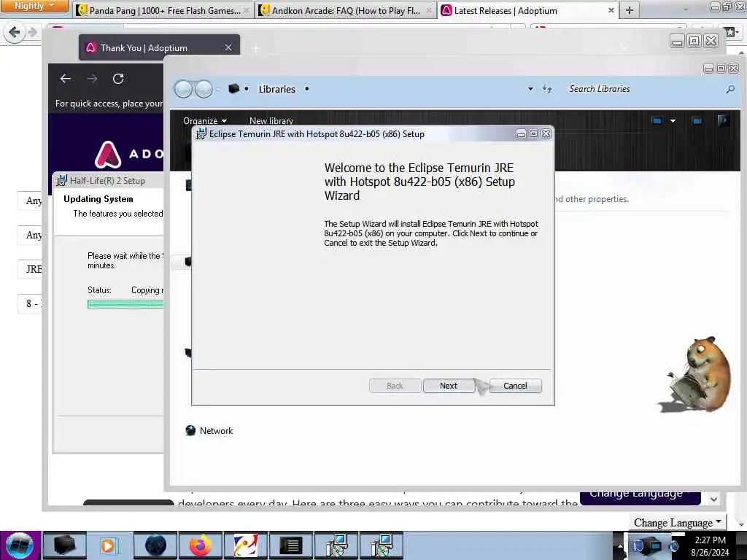Cancel the Eclipse Temurin JRE setup
The height and width of the screenshot is (560, 747).
pos(515,386)
